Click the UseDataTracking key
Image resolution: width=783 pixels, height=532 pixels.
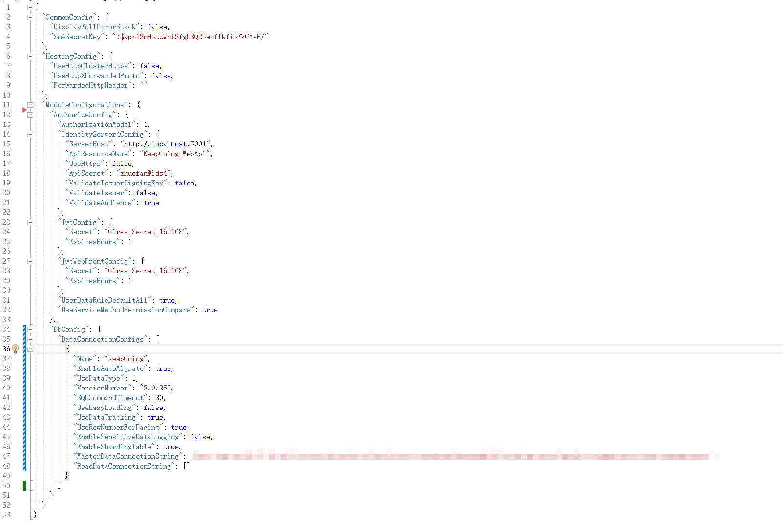(x=106, y=417)
